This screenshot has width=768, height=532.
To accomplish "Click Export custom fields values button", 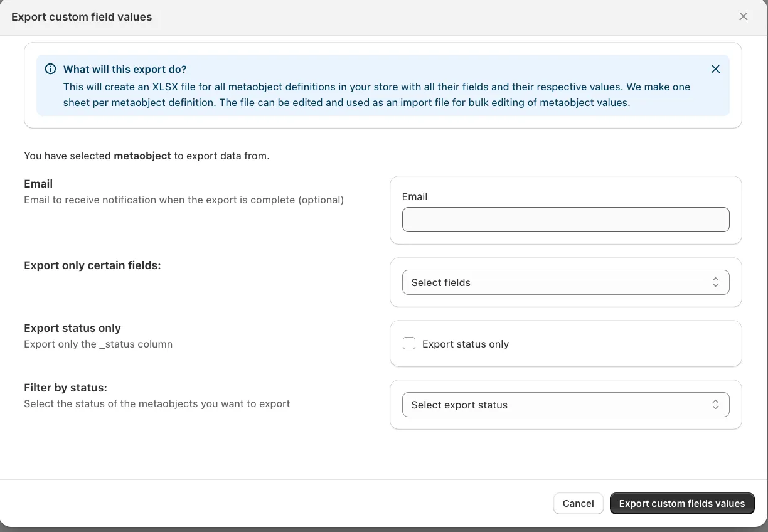I will (682, 503).
